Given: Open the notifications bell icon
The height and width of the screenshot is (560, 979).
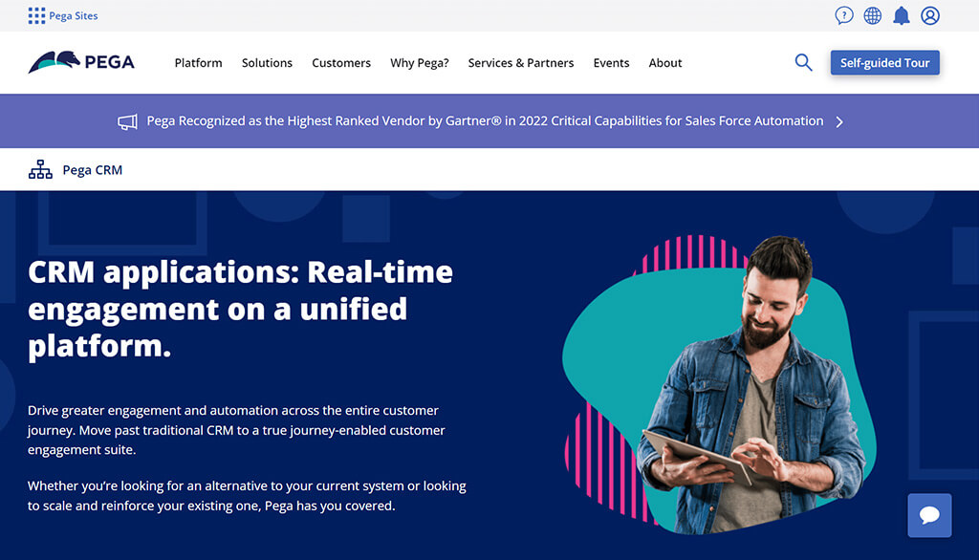Looking at the screenshot, I should point(901,15).
